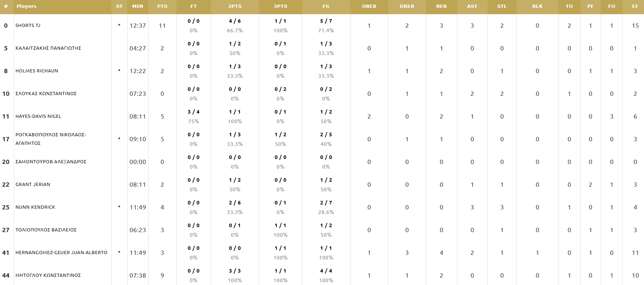Click GRANT JERIAN player name

coord(33,185)
